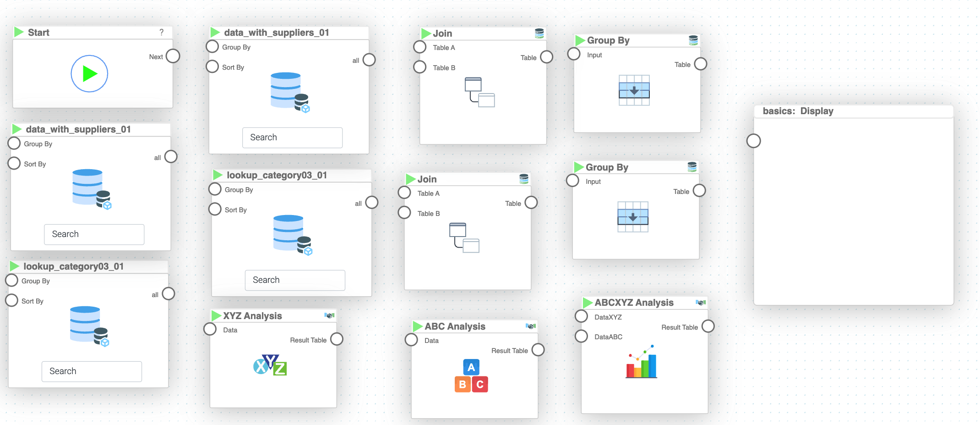Open the question mark help on Start
Image resolution: width=980 pixels, height=425 pixels.
pos(161,32)
